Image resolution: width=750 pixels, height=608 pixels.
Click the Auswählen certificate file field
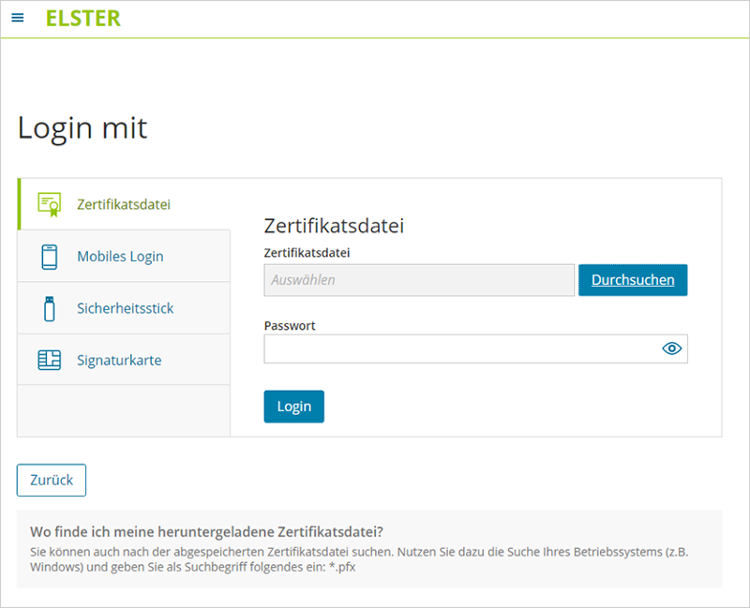[419, 280]
